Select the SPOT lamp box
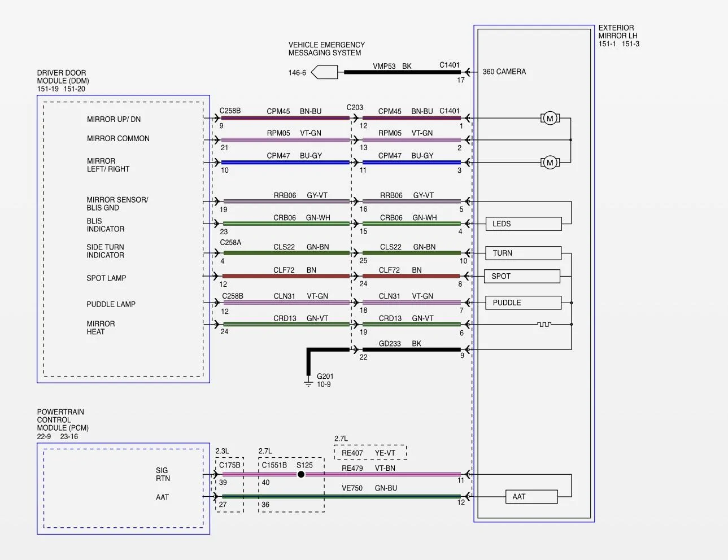Image resolution: width=728 pixels, height=560 pixels. (522, 276)
